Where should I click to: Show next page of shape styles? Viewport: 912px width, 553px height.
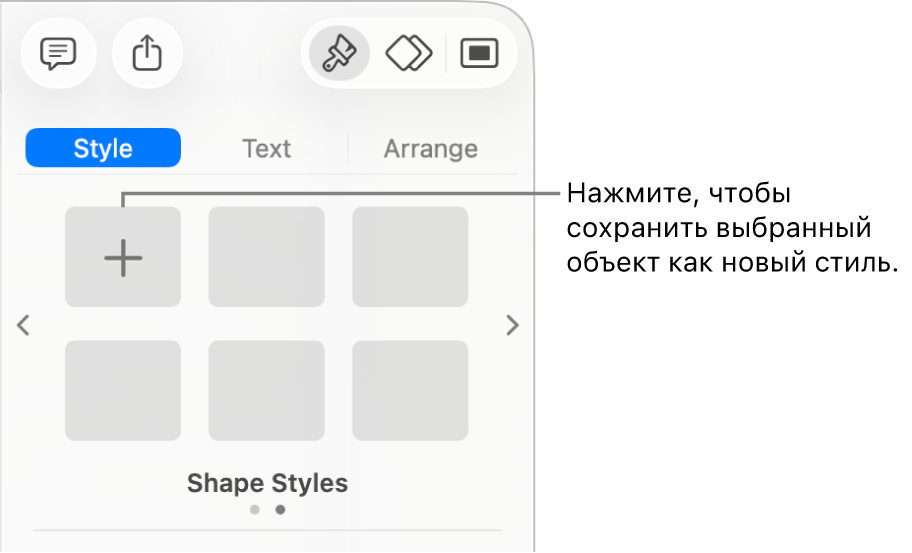tap(512, 325)
